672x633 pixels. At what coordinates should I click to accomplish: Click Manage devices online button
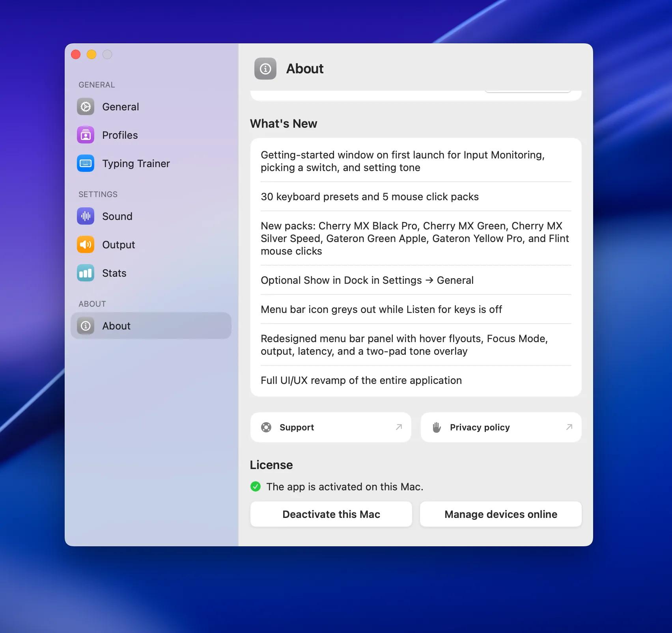(501, 514)
